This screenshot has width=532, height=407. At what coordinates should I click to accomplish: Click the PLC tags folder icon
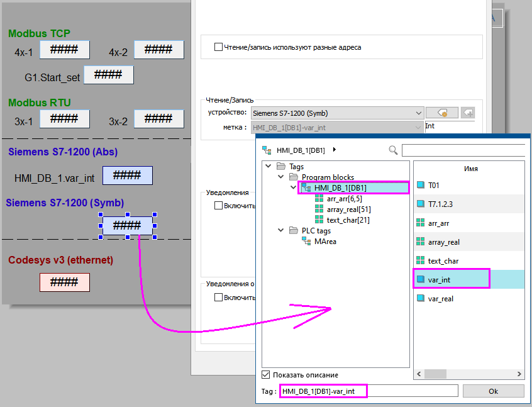coord(294,230)
